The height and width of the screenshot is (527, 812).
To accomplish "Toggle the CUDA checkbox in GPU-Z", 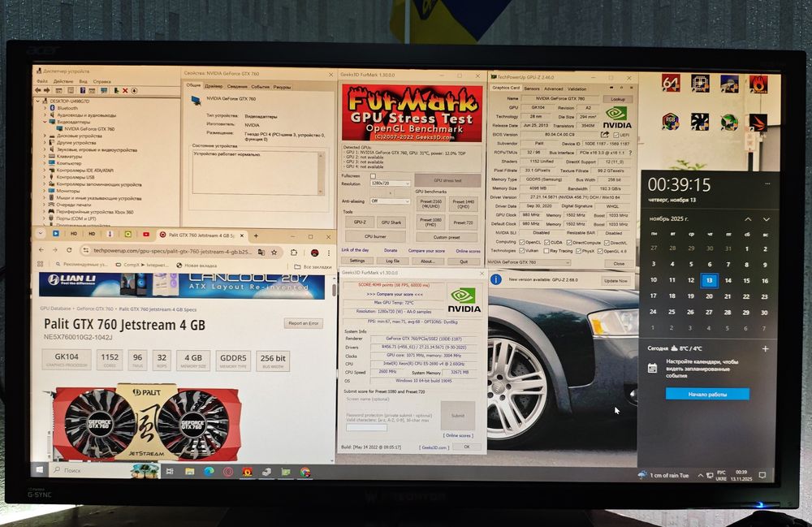I will point(546,242).
